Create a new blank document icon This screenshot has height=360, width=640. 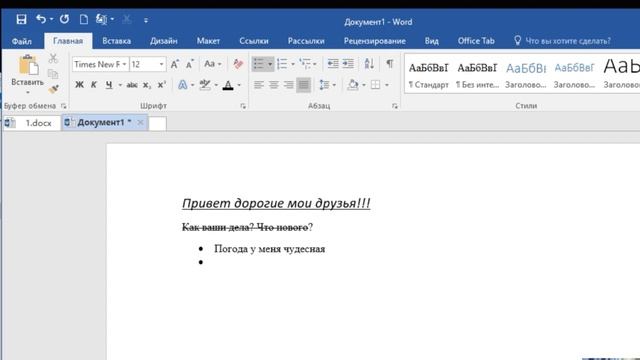84,19
